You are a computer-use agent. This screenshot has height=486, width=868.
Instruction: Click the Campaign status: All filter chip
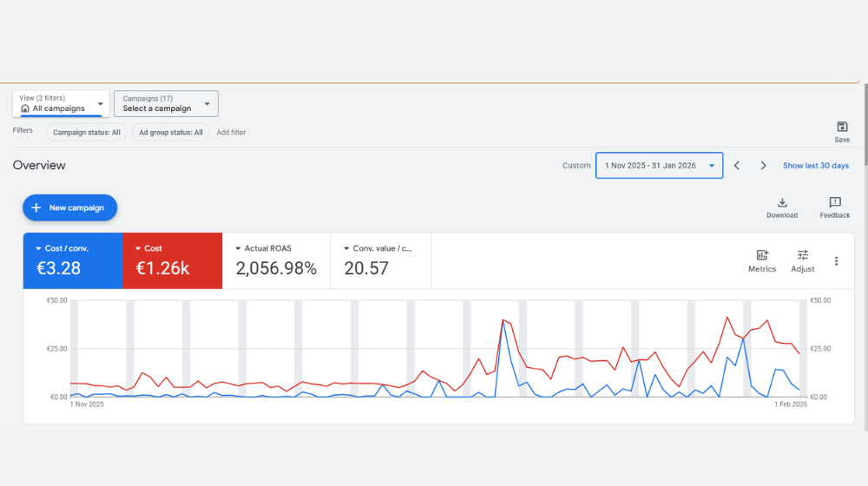(x=86, y=132)
